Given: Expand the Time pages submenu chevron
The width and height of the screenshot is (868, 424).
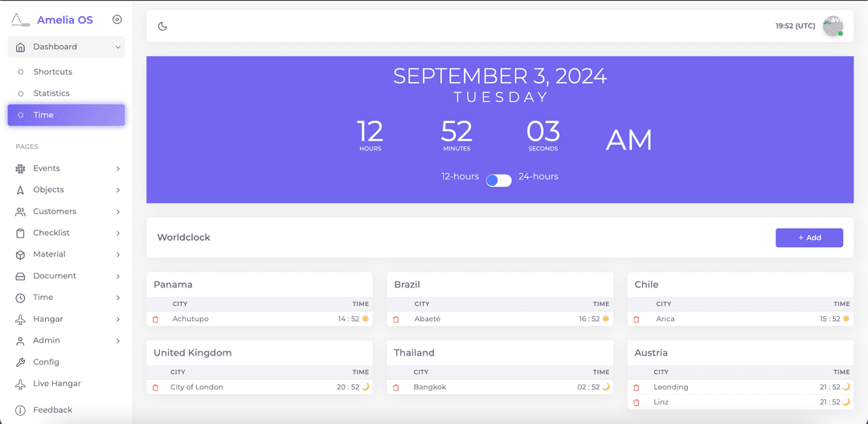Looking at the screenshot, I should 118,298.
